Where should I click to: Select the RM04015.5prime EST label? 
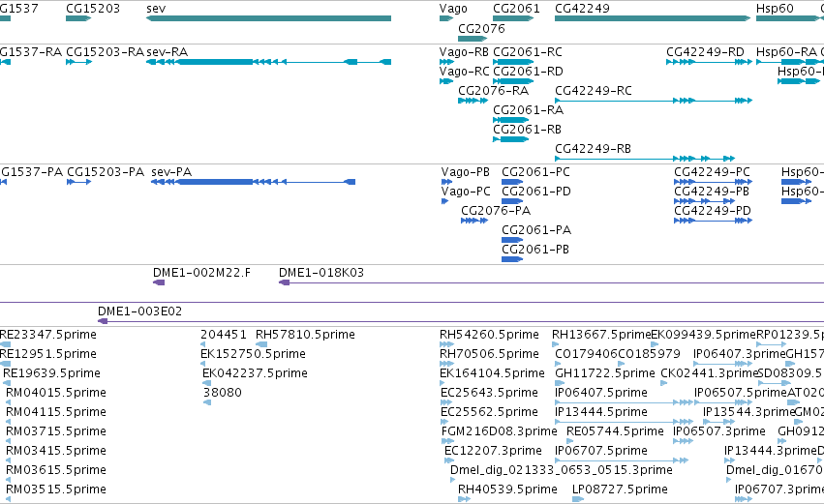click(56, 393)
